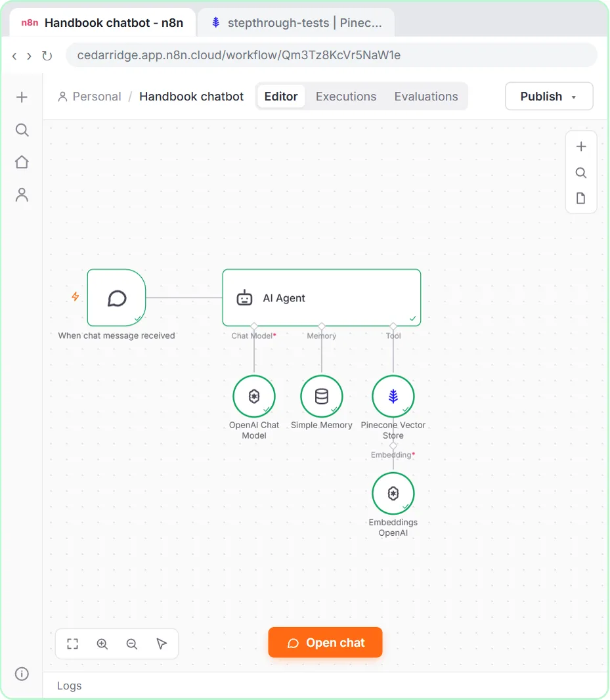
Task: Click the Memory connector diamond
Action: point(322,326)
